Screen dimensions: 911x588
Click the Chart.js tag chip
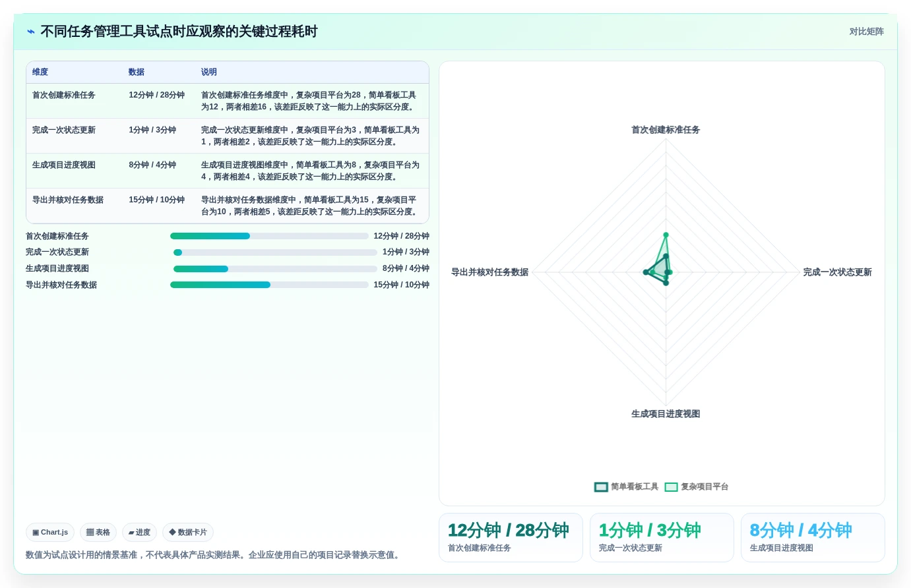[50, 532]
